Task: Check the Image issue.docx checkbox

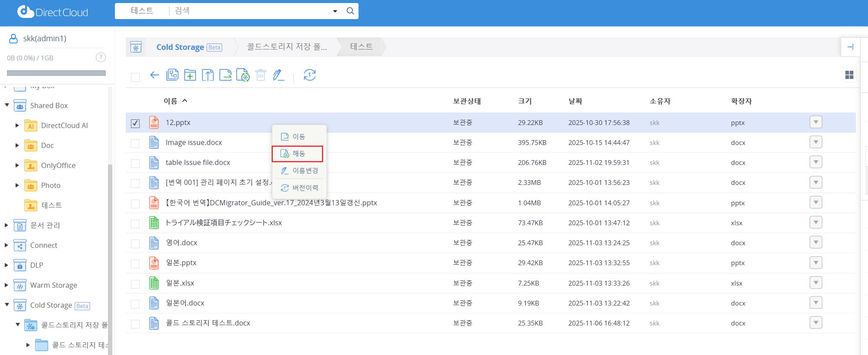Action: click(x=135, y=143)
